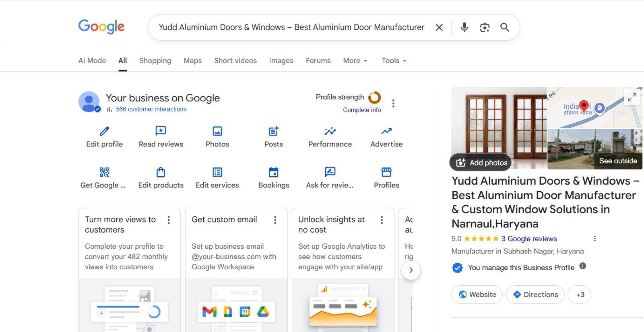This screenshot has height=332, width=644.
Task: Open the Shopping tab
Action: tap(155, 60)
